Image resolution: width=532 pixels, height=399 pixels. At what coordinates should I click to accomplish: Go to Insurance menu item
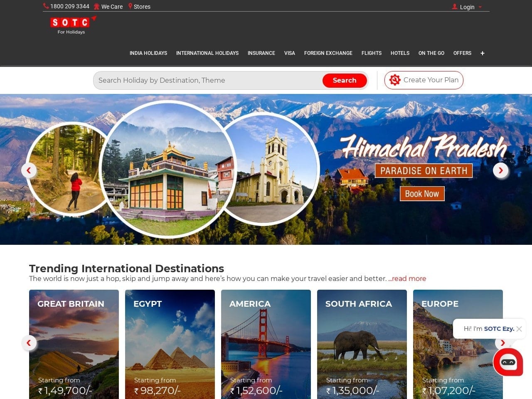261,53
